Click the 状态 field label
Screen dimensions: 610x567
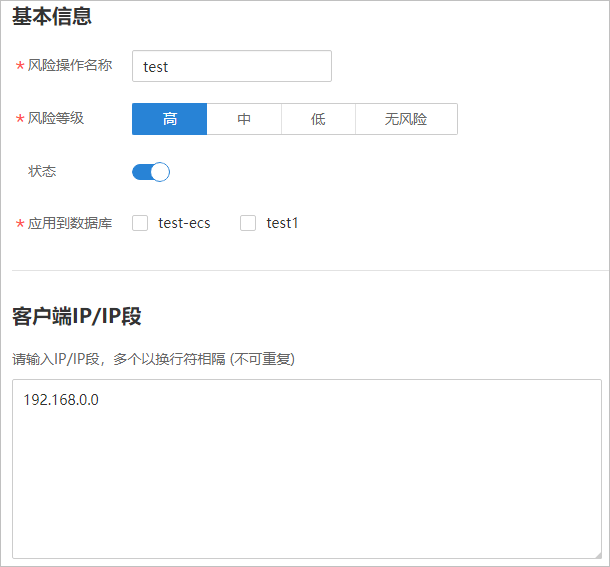(x=43, y=171)
